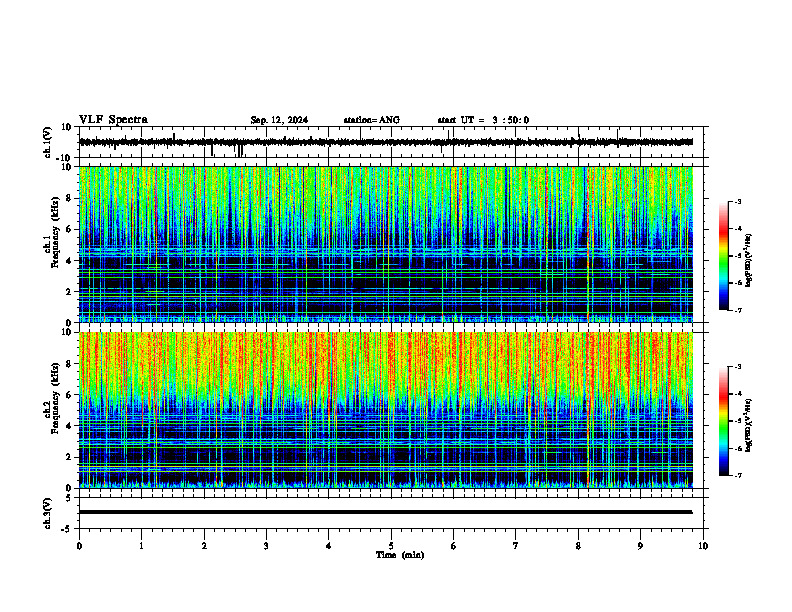This screenshot has width=792, height=612.
Task: Click time axis tick label "7"
Action: (x=516, y=546)
